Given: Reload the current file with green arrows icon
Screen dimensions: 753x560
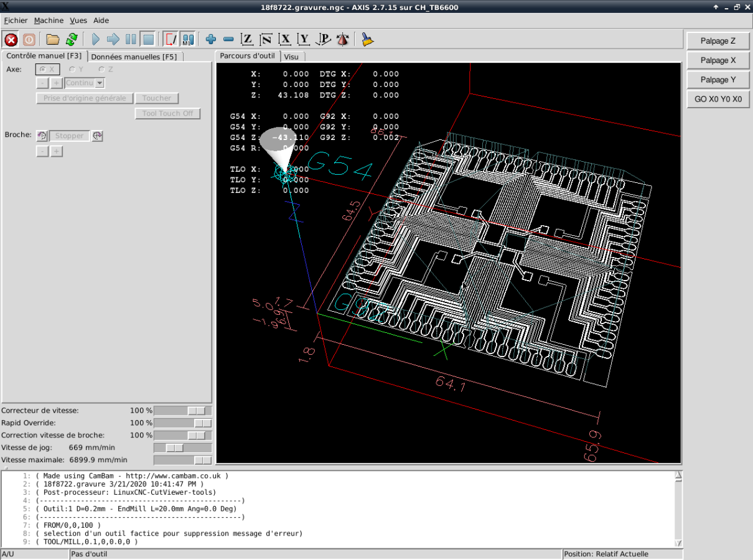Looking at the screenshot, I should (72, 40).
